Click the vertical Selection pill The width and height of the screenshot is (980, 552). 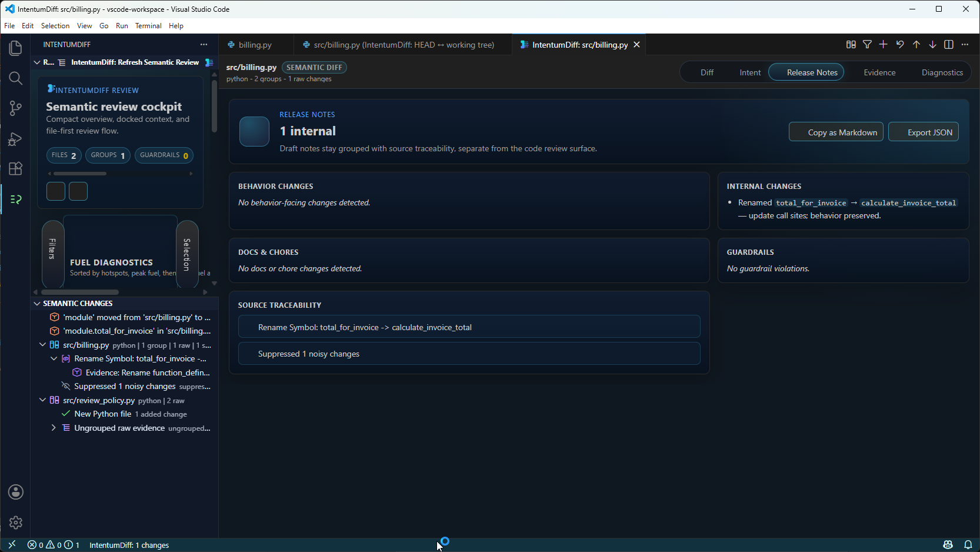(187, 254)
